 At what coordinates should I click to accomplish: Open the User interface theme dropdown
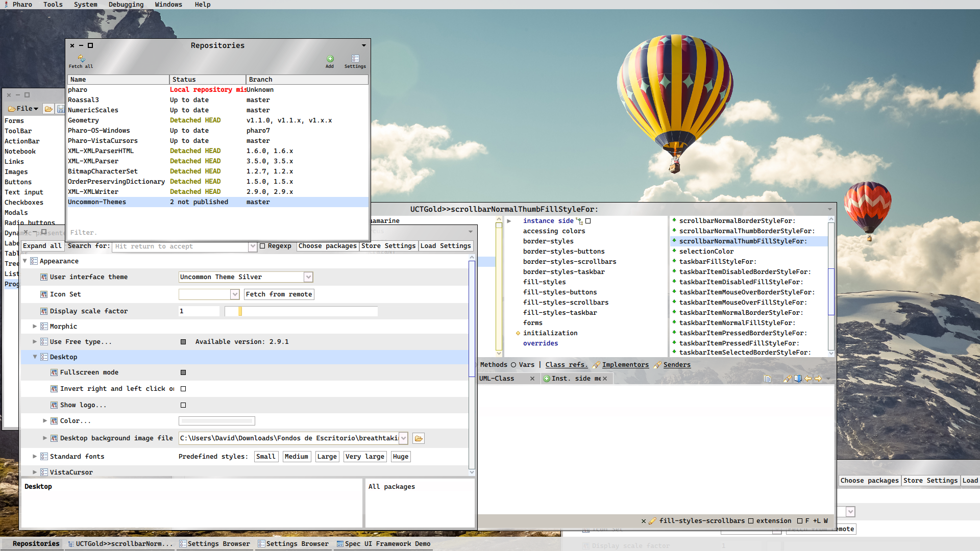coord(308,277)
